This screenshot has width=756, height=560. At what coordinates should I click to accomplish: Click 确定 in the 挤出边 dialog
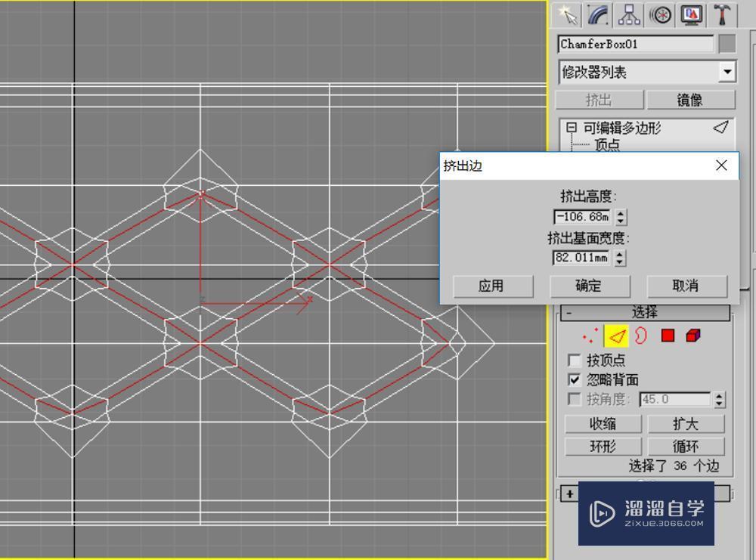tap(590, 286)
